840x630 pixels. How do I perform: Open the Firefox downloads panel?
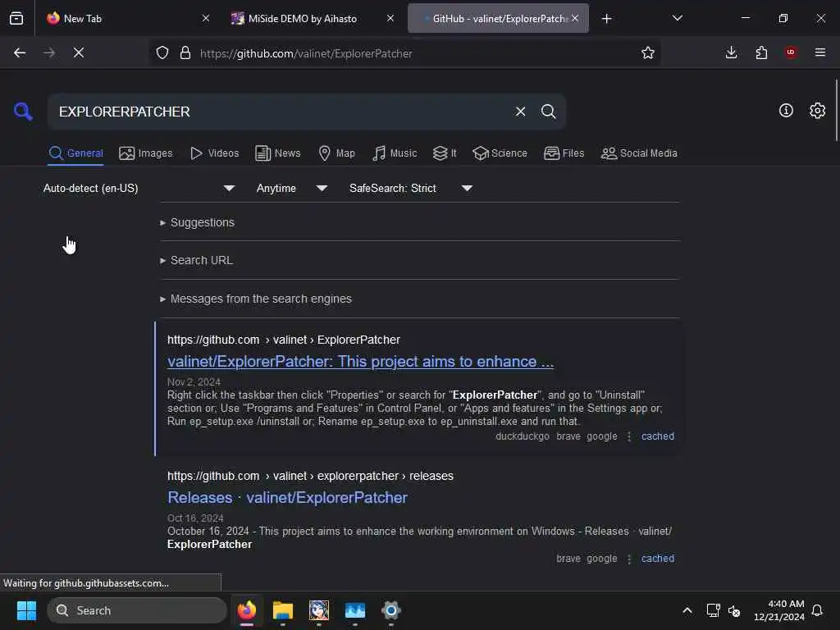(731, 52)
